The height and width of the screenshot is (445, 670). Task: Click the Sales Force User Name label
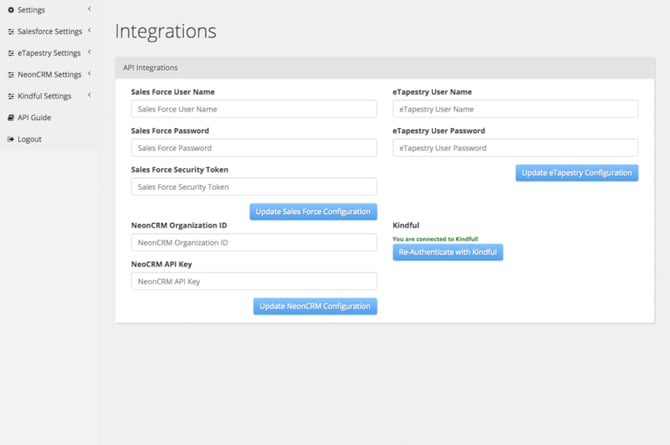[x=173, y=92]
